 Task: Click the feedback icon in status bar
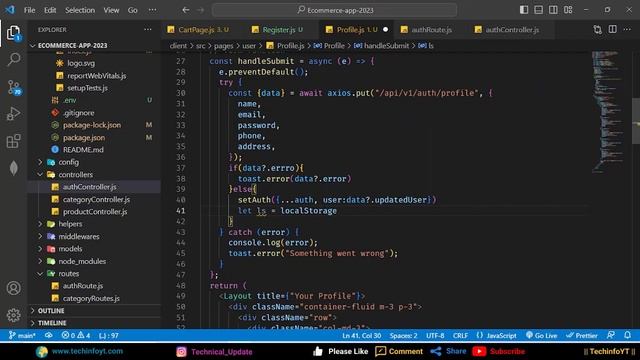pyautogui.click(x=611, y=336)
